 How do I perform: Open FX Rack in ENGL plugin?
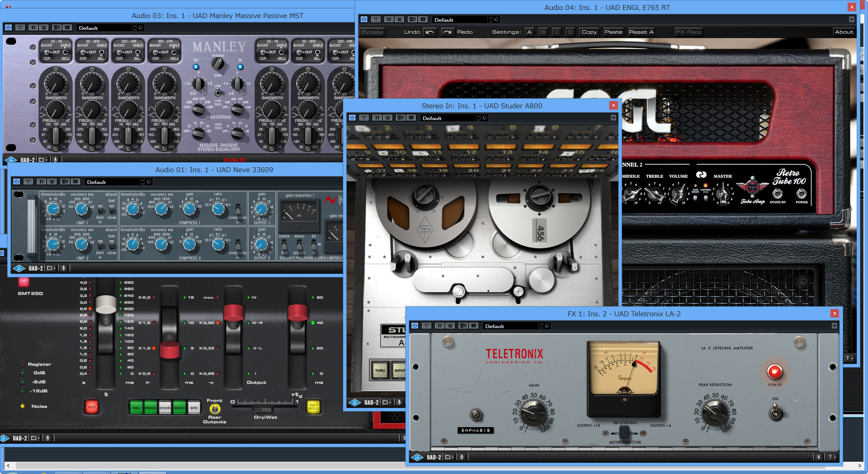tap(689, 32)
